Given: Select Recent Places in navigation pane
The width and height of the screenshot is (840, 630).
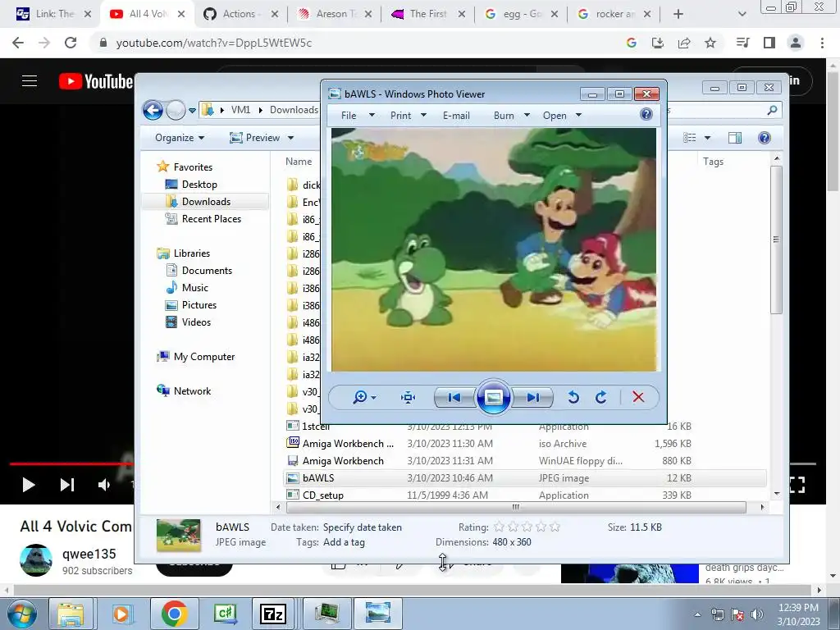Looking at the screenshot, I should [x=203, y=218].
